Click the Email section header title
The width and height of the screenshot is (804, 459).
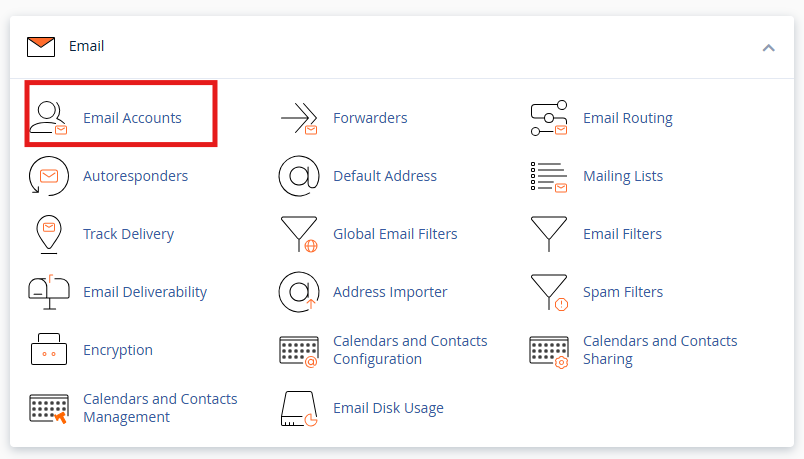click(86, 46)
